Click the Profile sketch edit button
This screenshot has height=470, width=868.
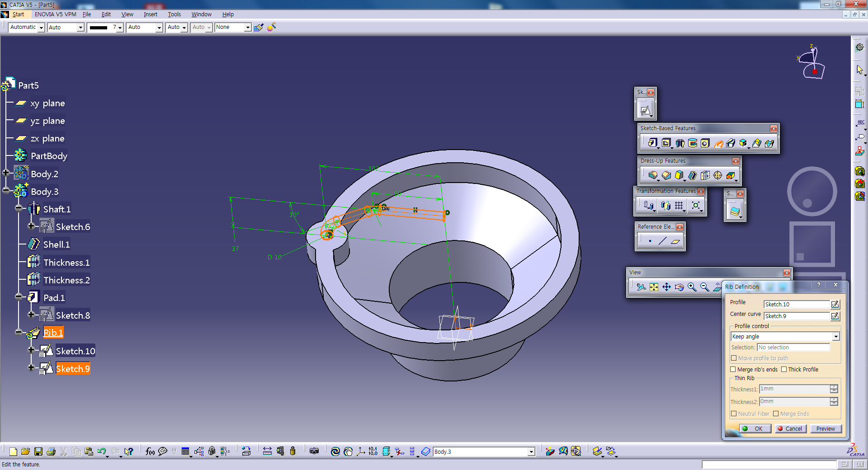835,304
